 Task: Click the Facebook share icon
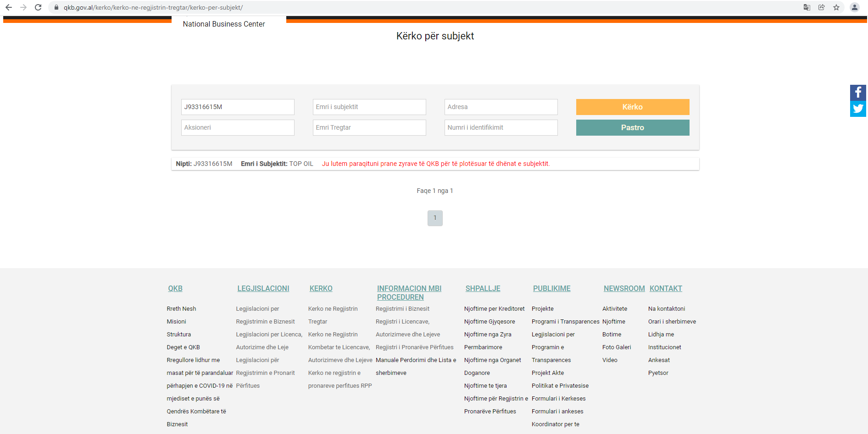[857, 93]
